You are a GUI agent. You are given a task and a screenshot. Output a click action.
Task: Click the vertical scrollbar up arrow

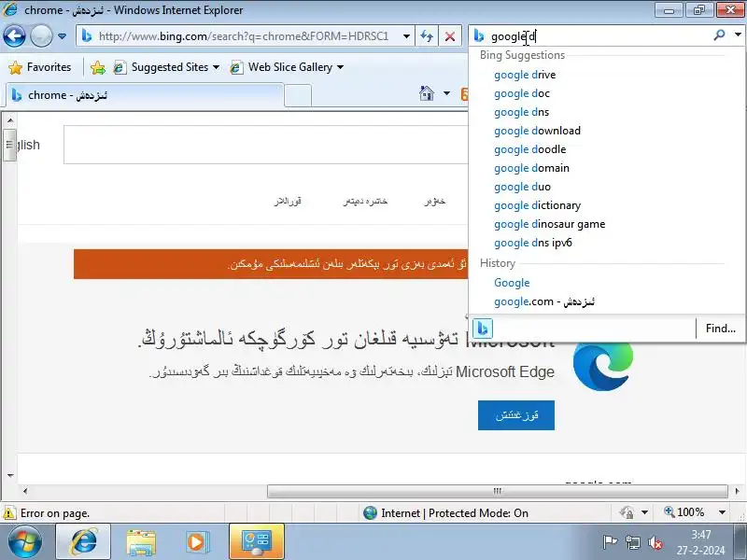pyautogui.click(x=10, y=120)
